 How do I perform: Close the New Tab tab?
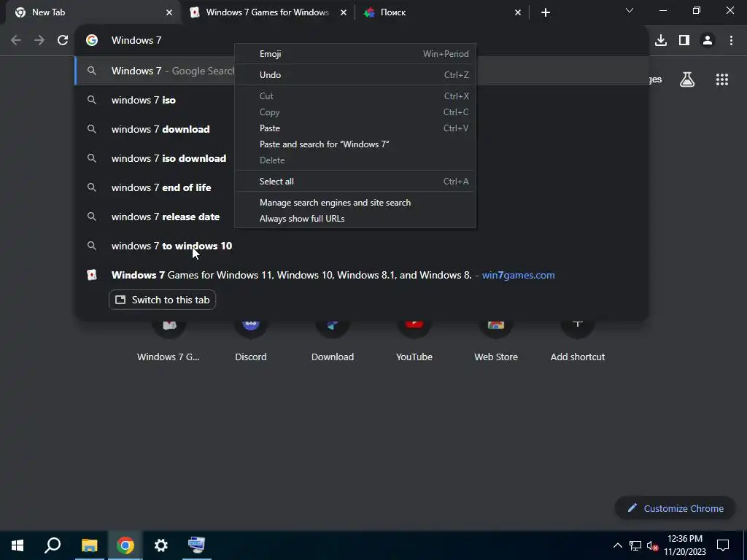point(169,12)
